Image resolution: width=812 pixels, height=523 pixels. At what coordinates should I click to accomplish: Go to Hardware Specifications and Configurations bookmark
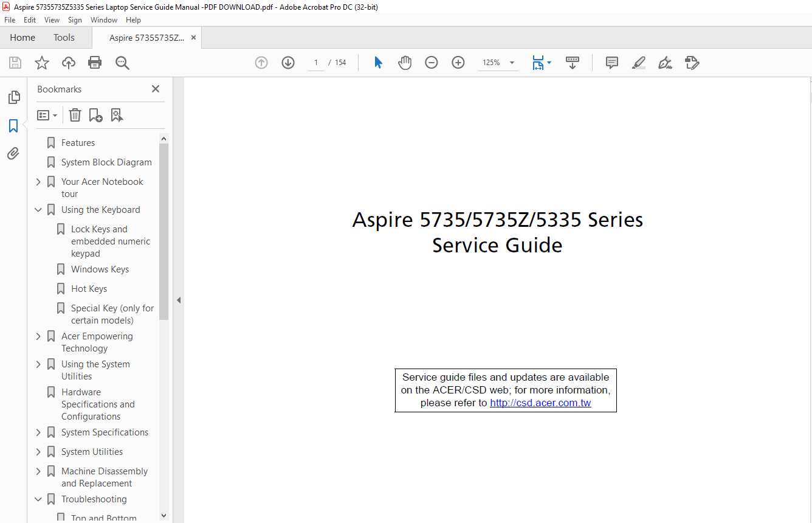pyautogui.click(x=97, y=404)
